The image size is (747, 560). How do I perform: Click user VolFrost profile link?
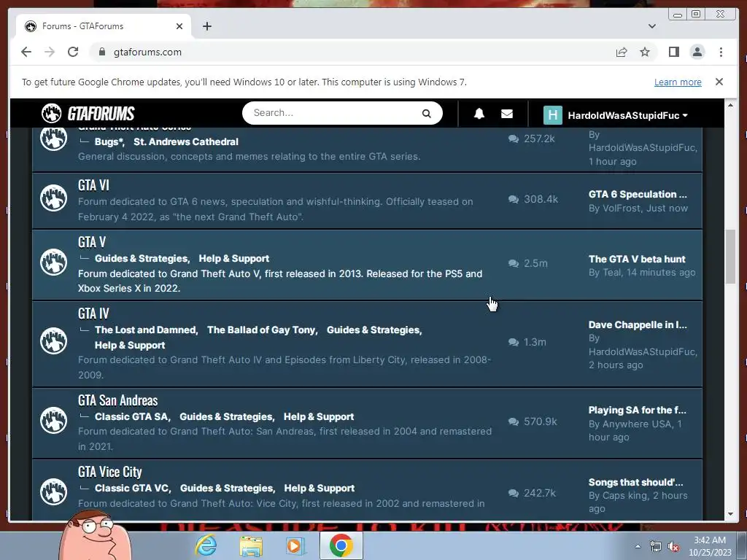(x=622, y=208)
